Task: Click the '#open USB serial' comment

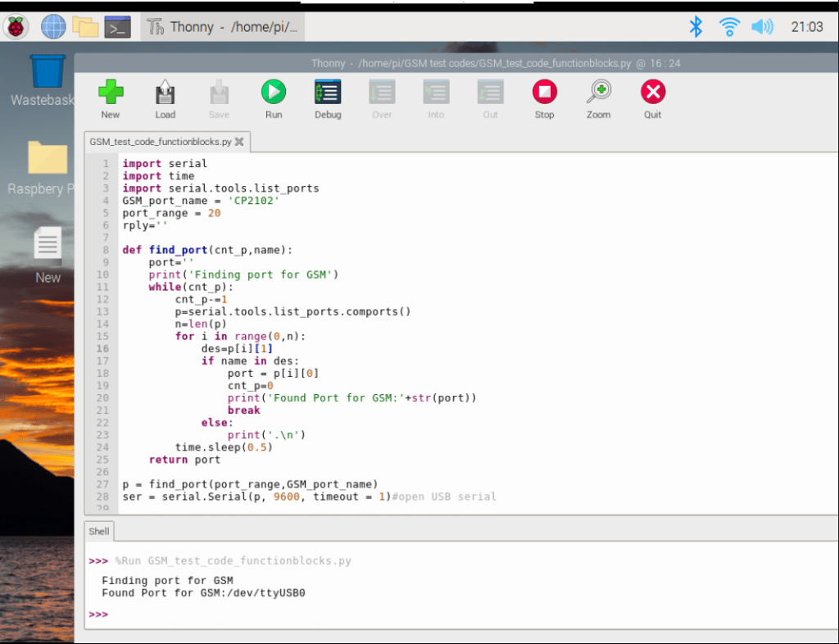Action: pos(444,496)
